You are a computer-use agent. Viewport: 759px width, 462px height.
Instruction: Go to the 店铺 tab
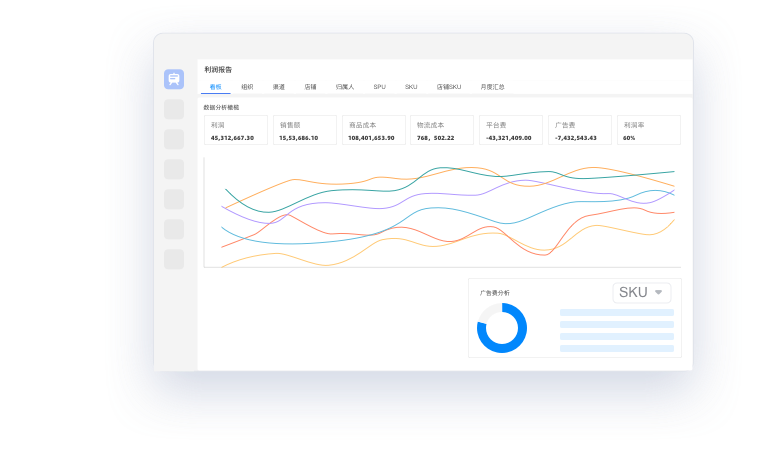point(311,87)
